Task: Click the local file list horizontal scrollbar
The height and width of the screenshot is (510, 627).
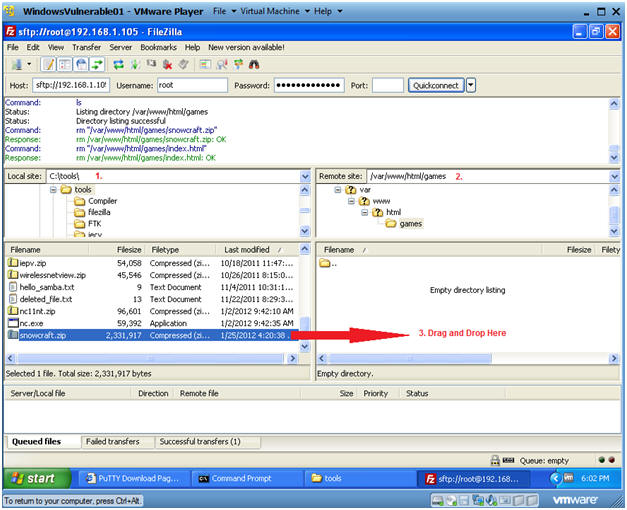Action: coord(151,358)
